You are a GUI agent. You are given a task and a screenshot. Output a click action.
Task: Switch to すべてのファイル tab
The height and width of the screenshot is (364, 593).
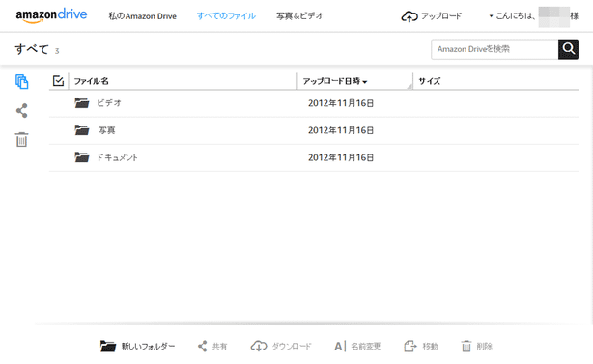[226, 15]
